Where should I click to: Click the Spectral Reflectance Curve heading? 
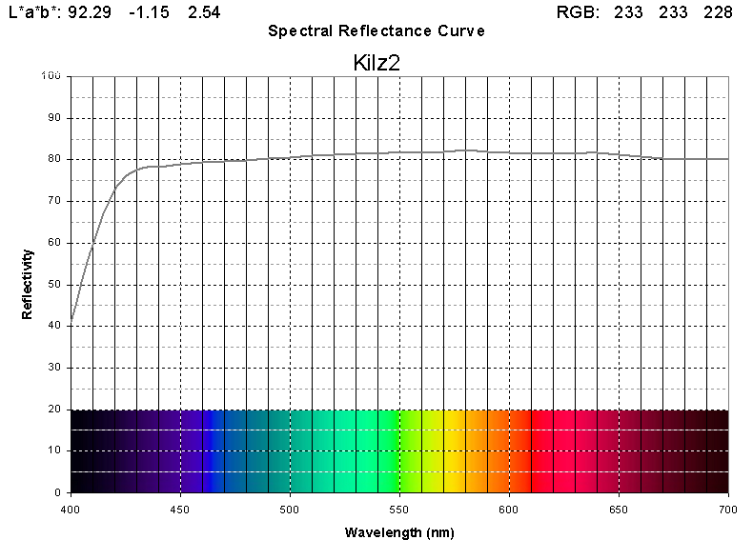coord(376,30)
